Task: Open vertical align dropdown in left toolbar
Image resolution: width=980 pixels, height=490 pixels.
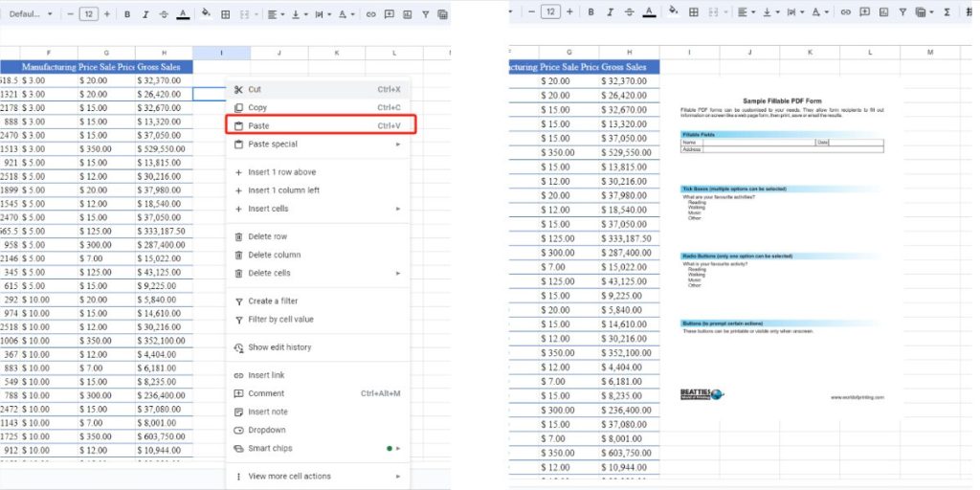Action: click(x=299, y=13)
